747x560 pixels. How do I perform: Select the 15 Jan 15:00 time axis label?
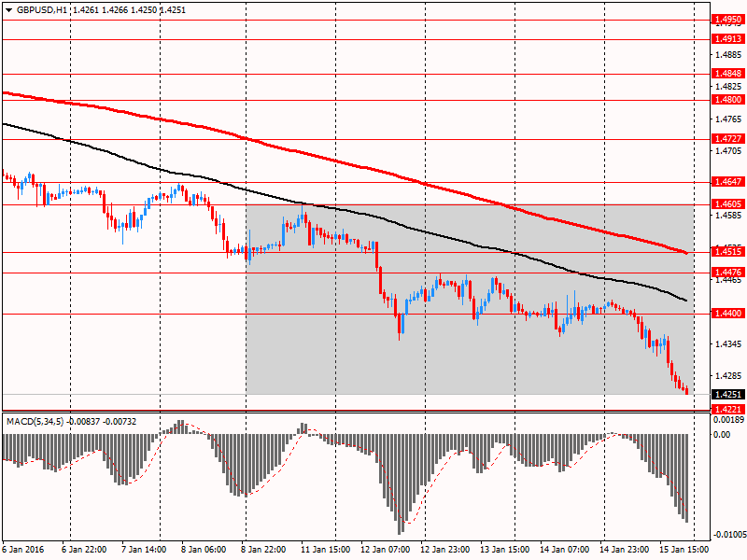(x=684, y=550)
